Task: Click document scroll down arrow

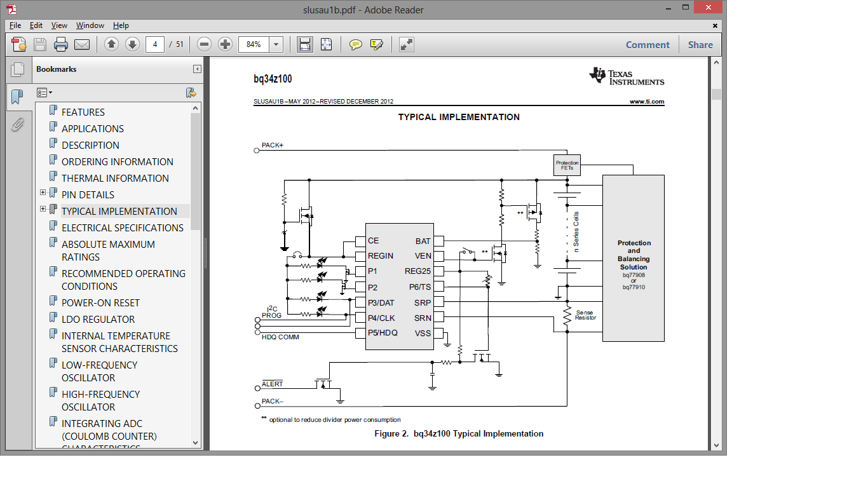Action: 717,445
